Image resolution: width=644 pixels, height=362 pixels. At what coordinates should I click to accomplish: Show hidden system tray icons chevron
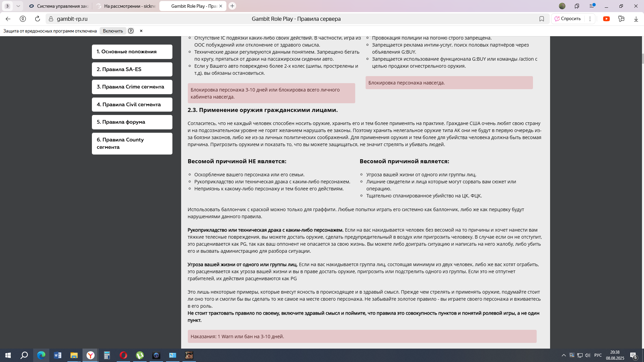point(563,355)
